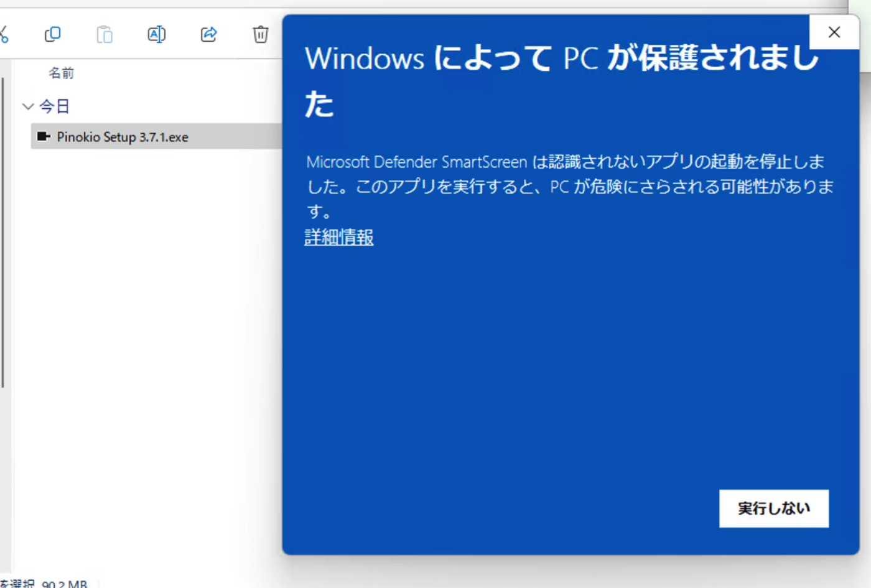
Task: Click the Cut scissors icon in Explorer
Action: coord(3,34)
